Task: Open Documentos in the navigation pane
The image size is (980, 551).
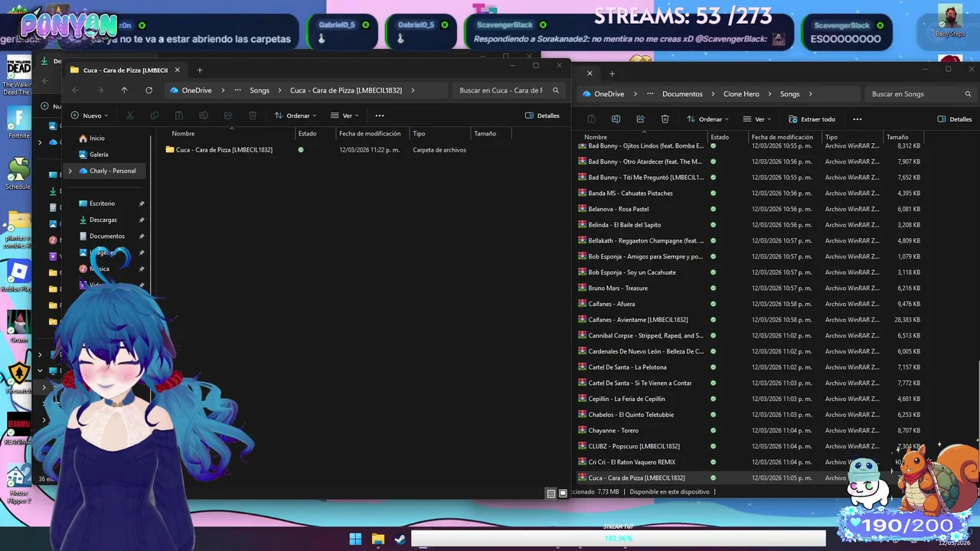Action: pos(107,236)
